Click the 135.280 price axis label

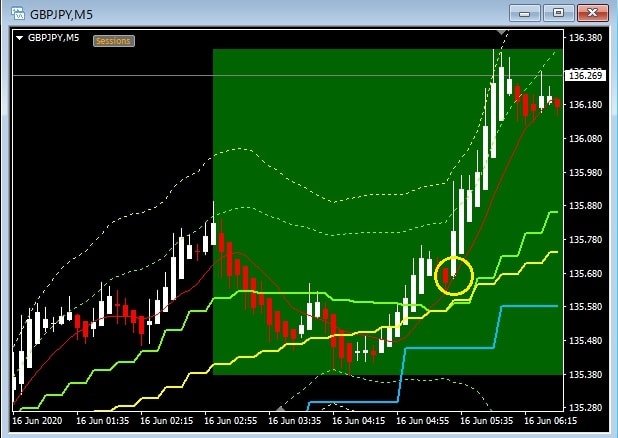(x=584, y=408)
